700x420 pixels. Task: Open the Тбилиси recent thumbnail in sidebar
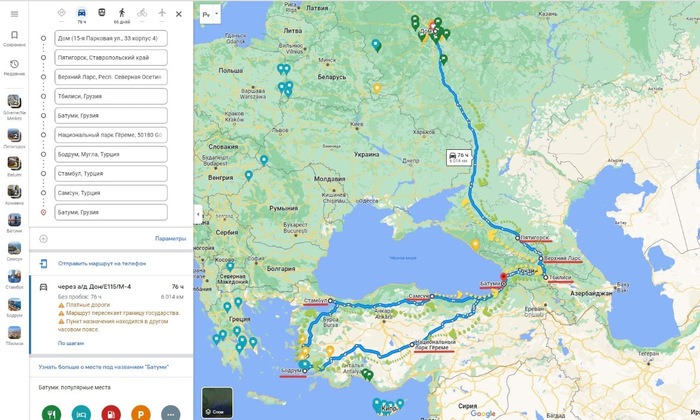14,333
